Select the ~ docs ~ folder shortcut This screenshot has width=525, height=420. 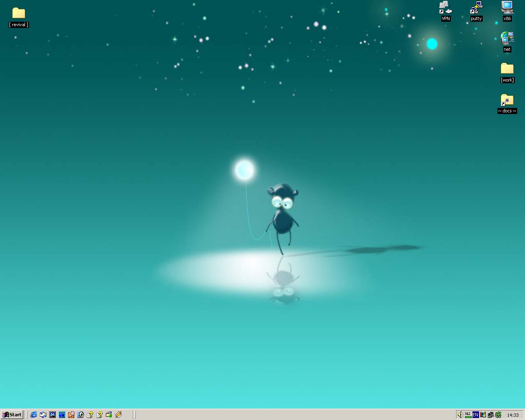tap(507, 100)
